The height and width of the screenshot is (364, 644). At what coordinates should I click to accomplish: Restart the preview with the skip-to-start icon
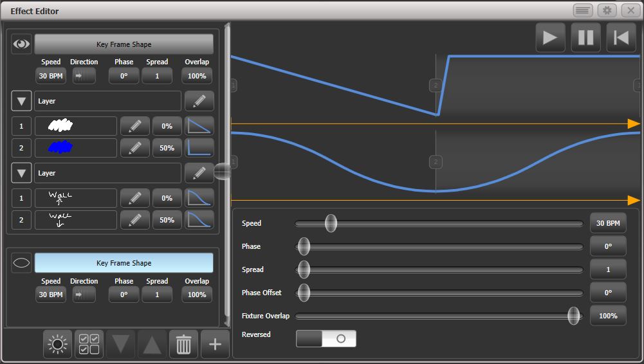click(x=621, y=38)
